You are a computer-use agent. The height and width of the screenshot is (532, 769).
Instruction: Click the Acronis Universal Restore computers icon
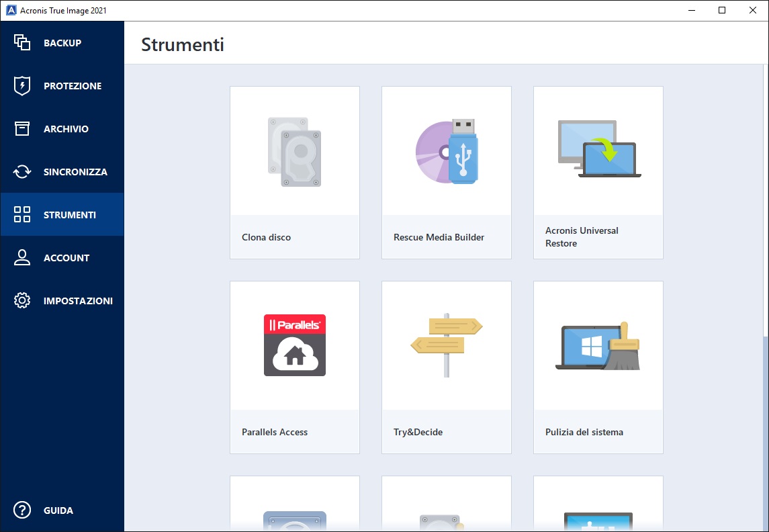coord(599,148)
